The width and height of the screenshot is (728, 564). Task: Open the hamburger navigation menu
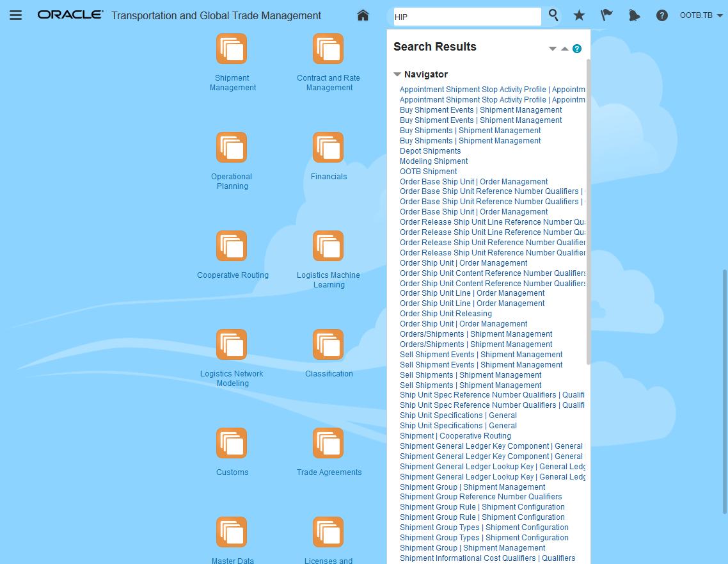pyautogui.click(x=16, y=15)
